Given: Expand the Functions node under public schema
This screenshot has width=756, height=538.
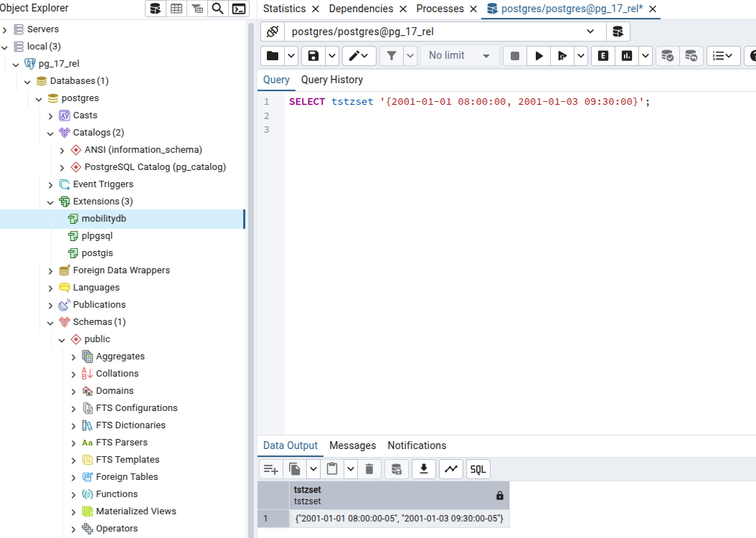Looking at the screenshot, I should coord(72,494).
